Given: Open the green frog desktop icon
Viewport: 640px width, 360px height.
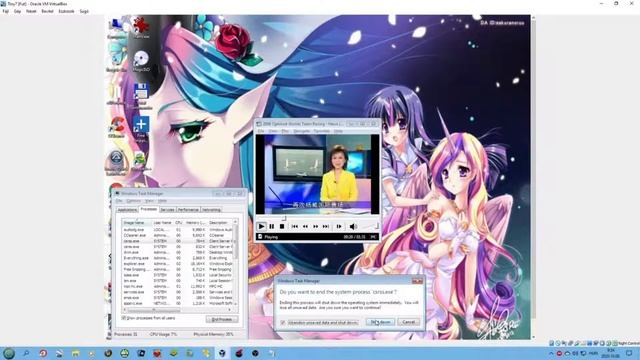Looking at the screenshot, I should [141, 161].
